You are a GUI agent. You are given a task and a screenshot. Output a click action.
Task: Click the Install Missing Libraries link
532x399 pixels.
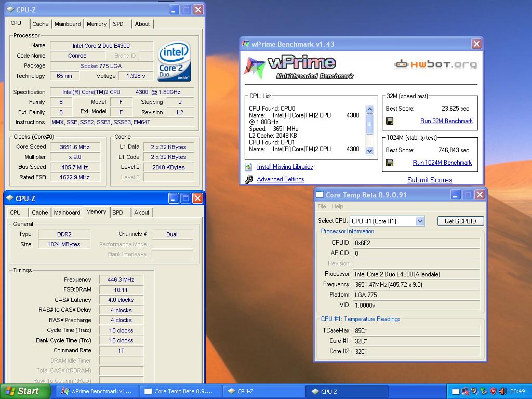[x=285, y=167]
